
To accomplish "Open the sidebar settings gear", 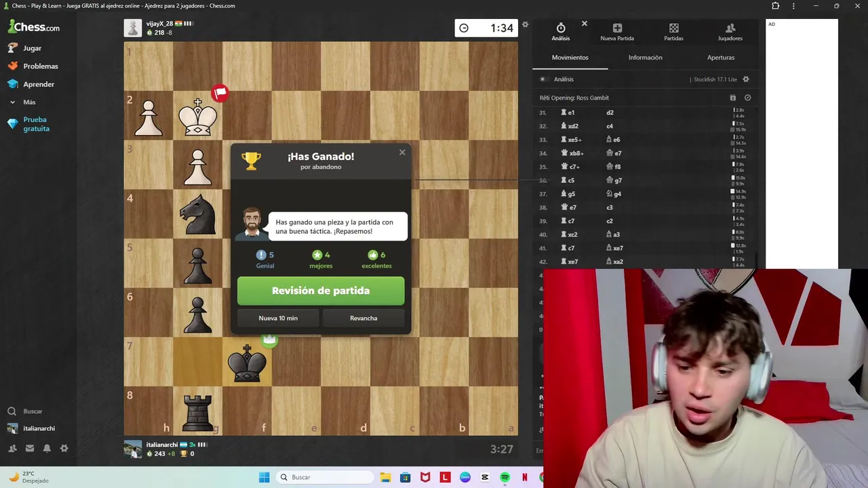I will click(x=64, y=448).
